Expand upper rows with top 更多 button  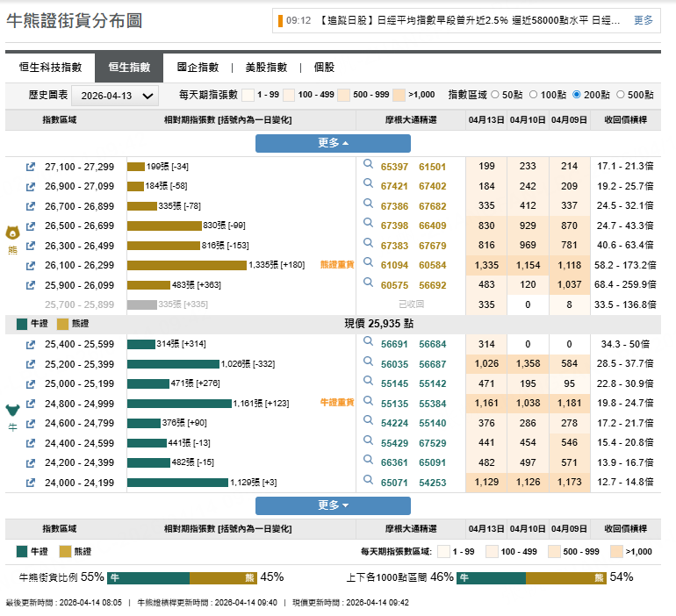[x=333, y=143]
